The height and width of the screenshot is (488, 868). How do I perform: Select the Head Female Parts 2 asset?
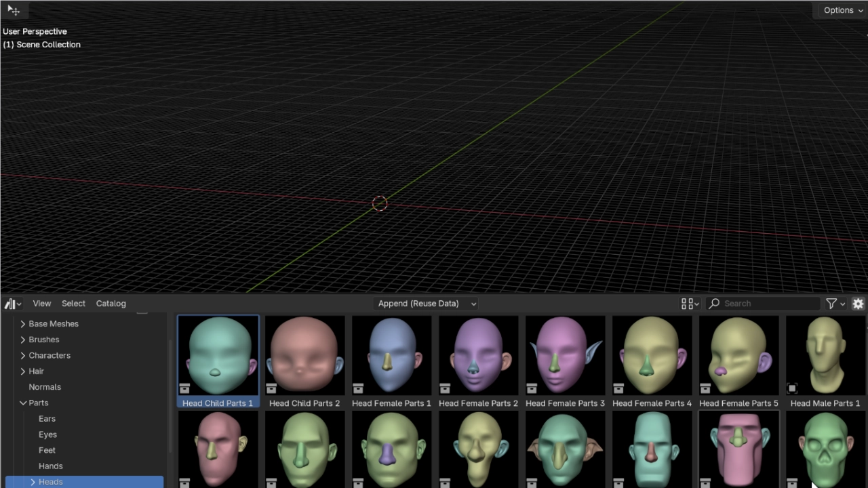click(478, 361)
